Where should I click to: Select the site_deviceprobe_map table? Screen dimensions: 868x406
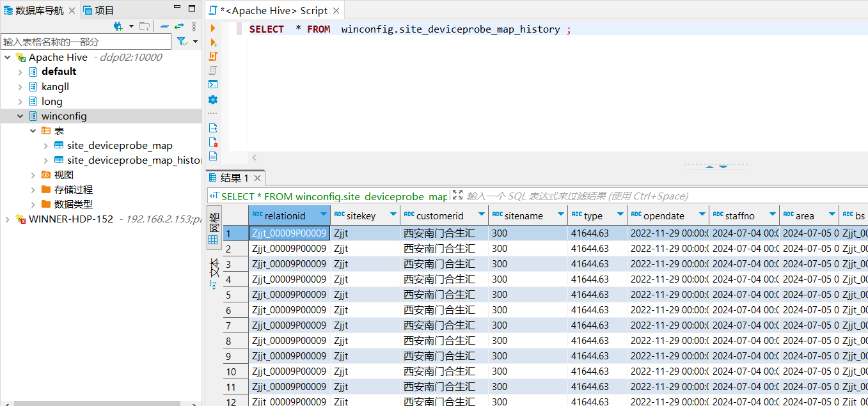click(119, 146)
